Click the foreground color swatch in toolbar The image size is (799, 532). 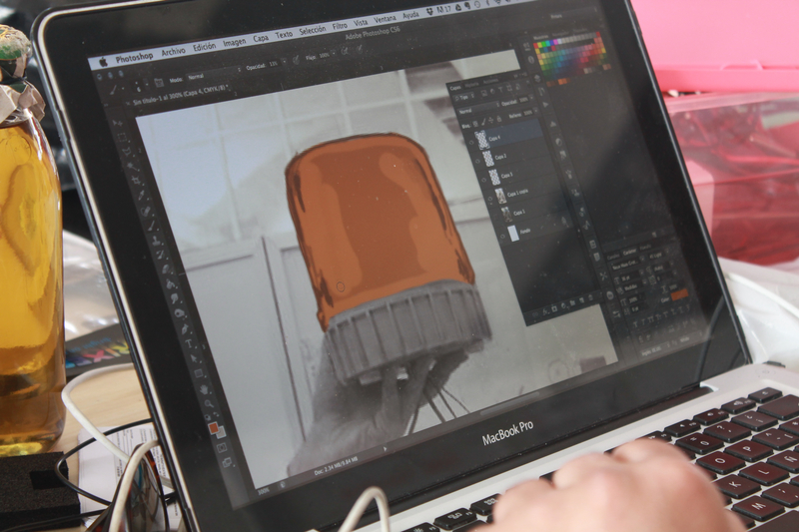213,427
